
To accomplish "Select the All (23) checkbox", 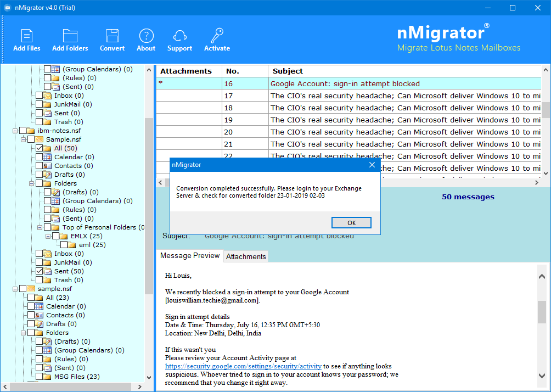I will click(31, 298).
